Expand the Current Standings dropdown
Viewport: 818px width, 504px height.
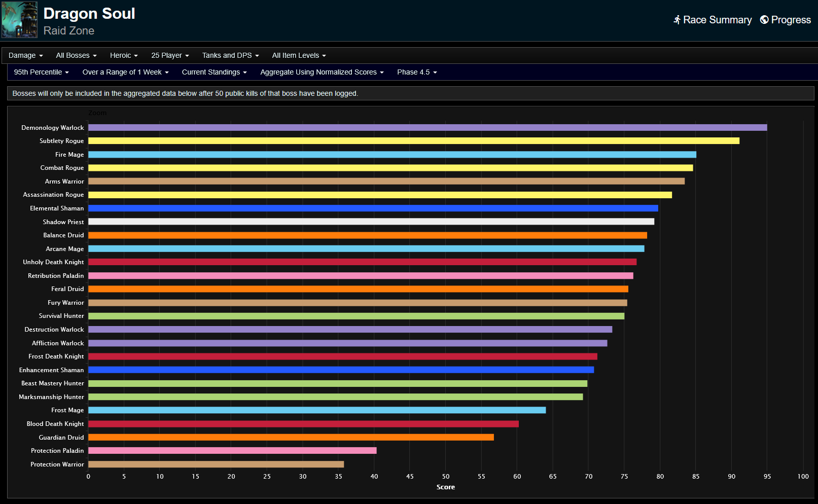pyautogui.click(x=214, y=72)
